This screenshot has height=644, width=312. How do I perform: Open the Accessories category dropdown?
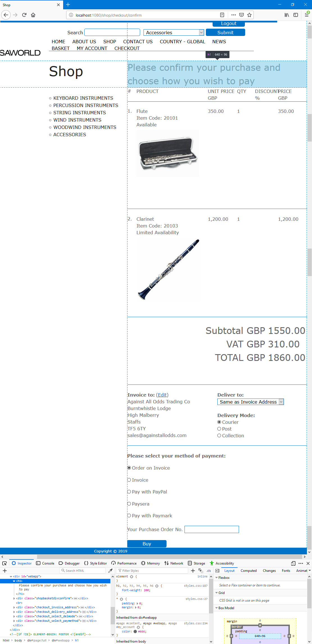[x=174, y=33]
